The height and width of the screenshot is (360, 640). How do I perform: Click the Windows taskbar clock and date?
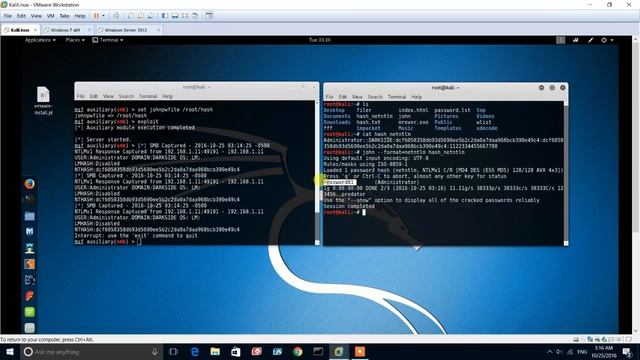tap(604, 351)
